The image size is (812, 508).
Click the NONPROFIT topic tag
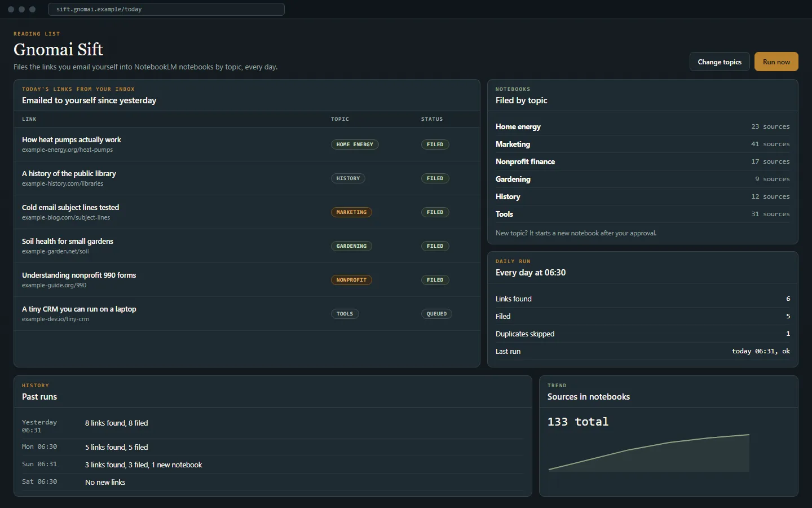pyautogui.click(x=351, y=280)
